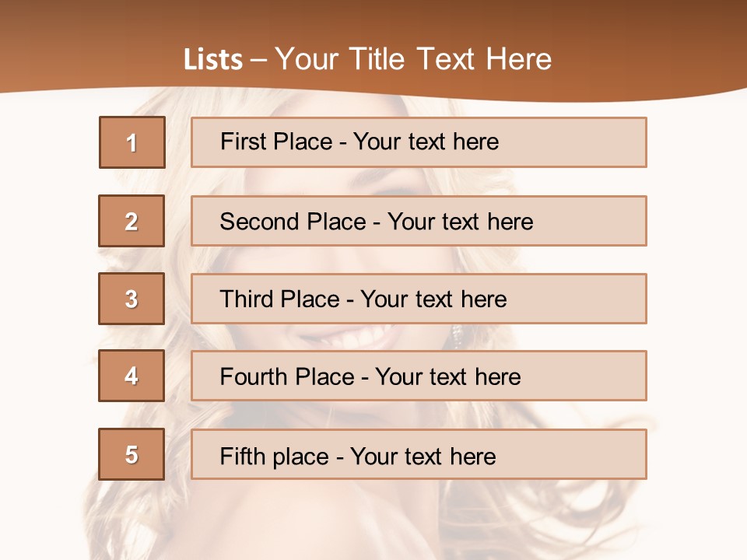This screenshot has height=560, width=747.
Task: Select the number 1 box
Action: click(132, 142)
